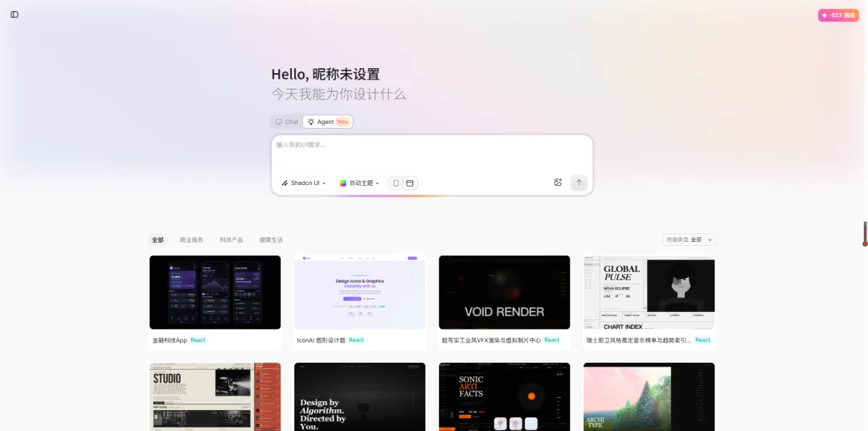The height and width of the screenshot is (431, 868).
Task: Select the 全部 category tab
Action: [x=158, y=240]
